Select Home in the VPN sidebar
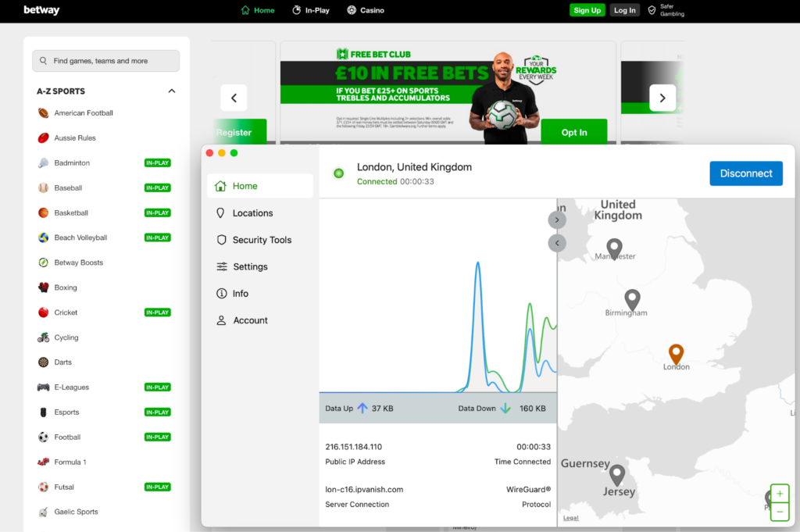Image resolution: width=800 pixels, height=532 pixels. [x=260, y=186]
